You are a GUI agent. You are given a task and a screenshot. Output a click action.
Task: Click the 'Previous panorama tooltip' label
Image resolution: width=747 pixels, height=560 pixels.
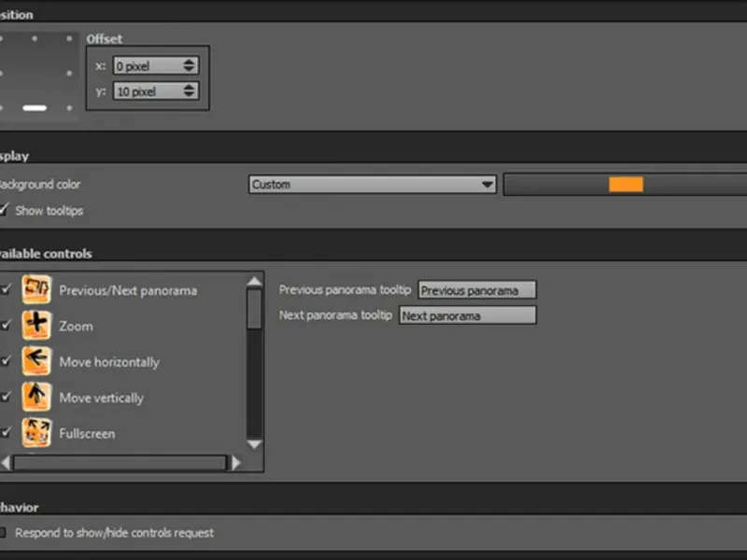tap(345, 289)
